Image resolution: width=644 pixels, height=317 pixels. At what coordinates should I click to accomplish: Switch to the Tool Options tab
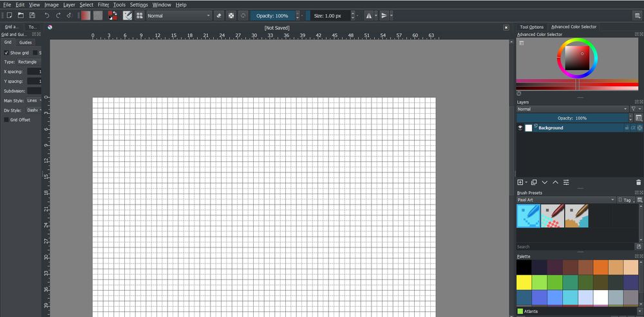coord(531,26)
